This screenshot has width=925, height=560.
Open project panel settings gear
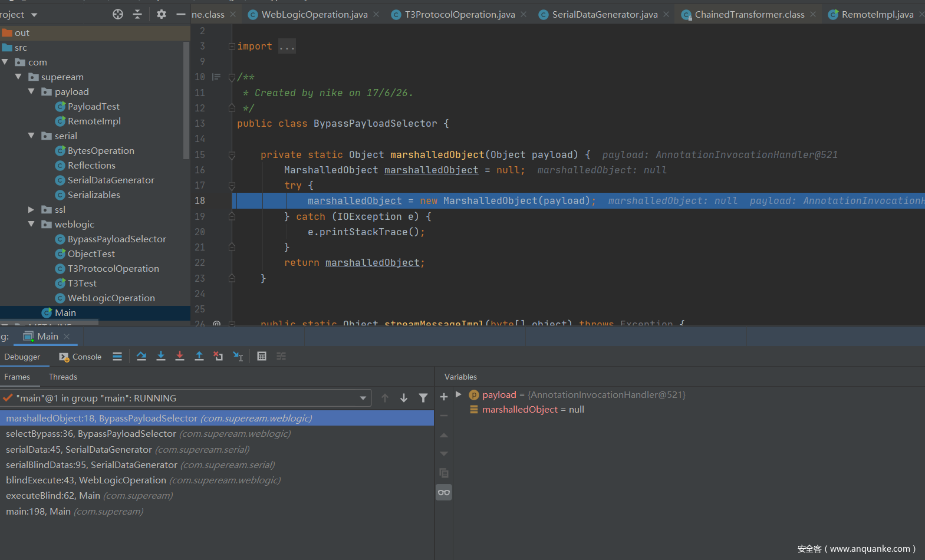(x=162, y=14)
